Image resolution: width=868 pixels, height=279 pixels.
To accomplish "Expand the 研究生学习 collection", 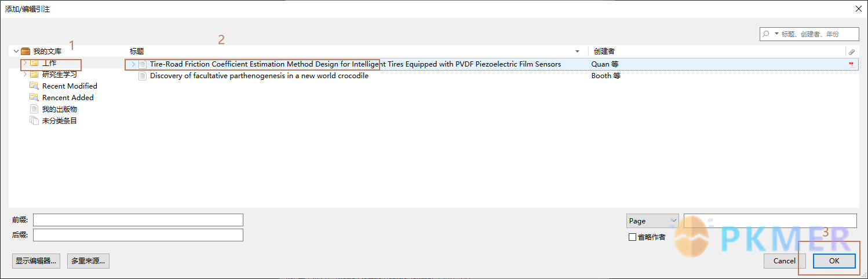I will (24, 74).
